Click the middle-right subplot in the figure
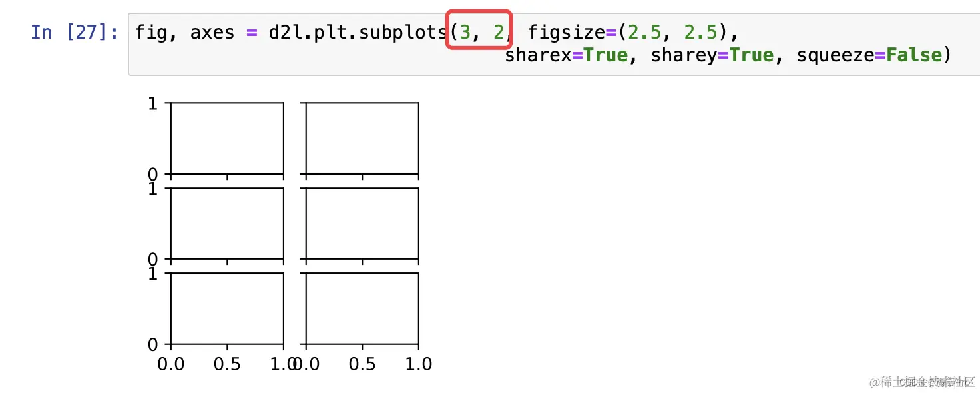 pyautogui.click(x=362, y=224)
